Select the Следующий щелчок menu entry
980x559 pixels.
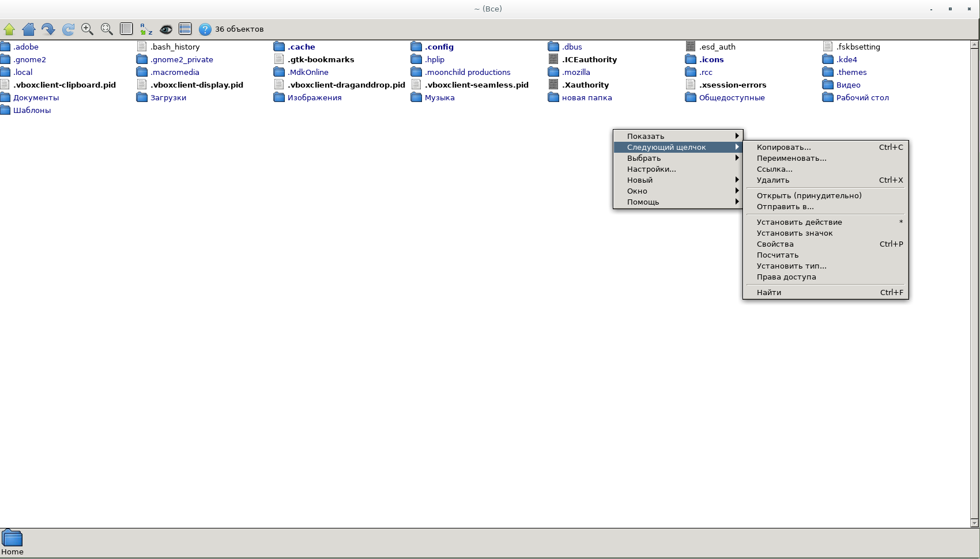tap(678, 148)
